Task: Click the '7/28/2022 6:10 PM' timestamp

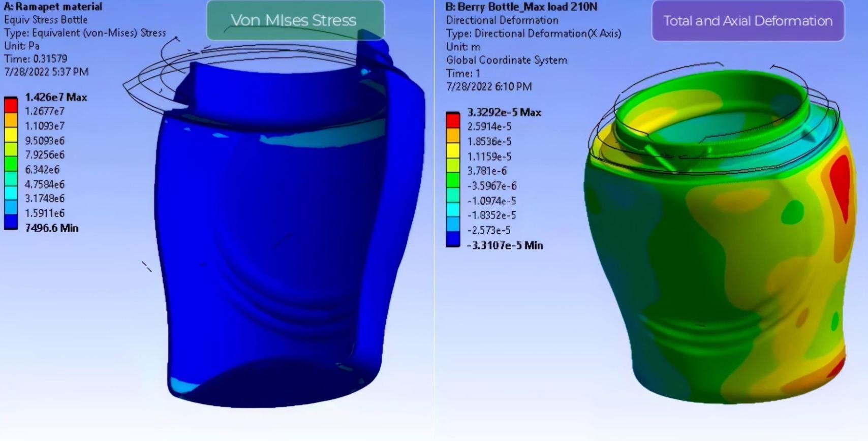Action: (489, 86)
